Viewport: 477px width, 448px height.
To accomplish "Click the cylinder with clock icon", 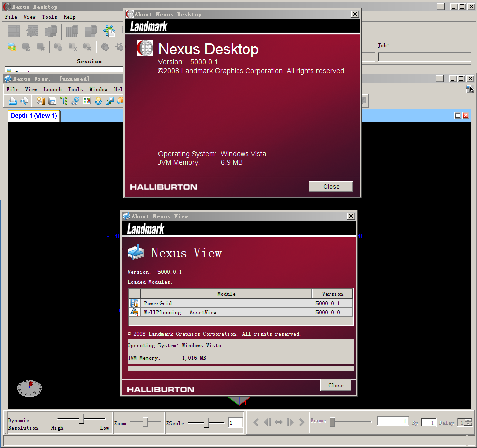I will click(x=58, y=47).
